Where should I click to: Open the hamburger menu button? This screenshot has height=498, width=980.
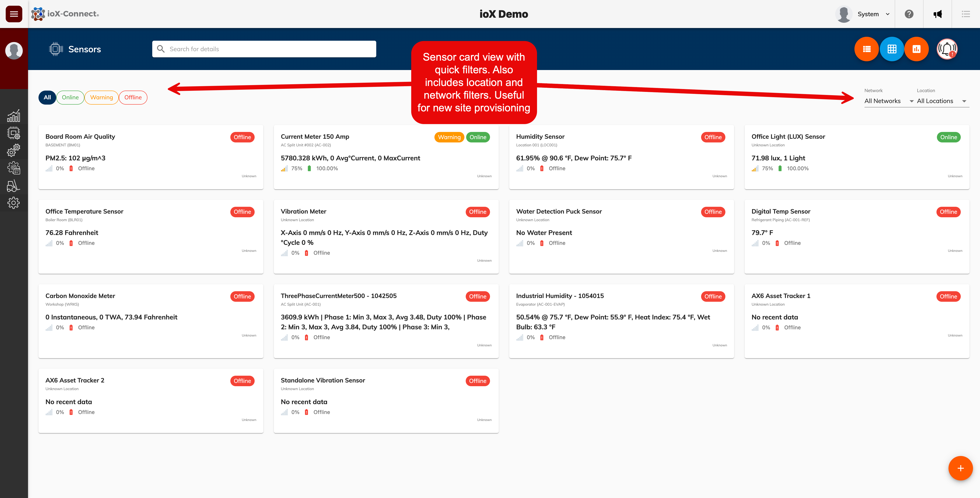[x=14, y=14]
